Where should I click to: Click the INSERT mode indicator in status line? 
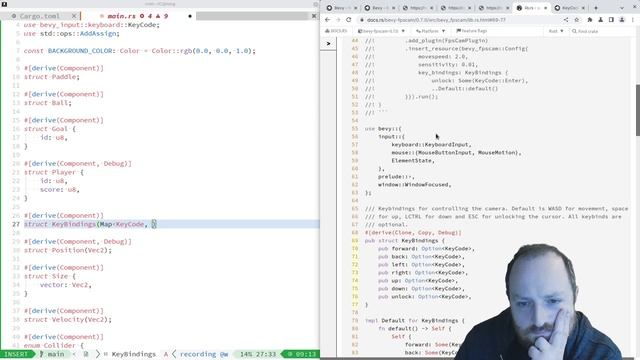point(16,354)
